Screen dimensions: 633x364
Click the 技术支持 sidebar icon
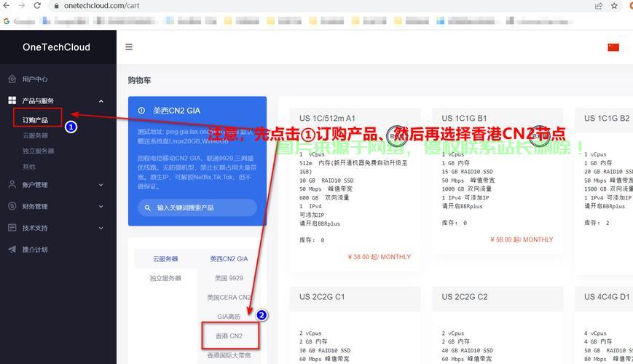point(12,228)
